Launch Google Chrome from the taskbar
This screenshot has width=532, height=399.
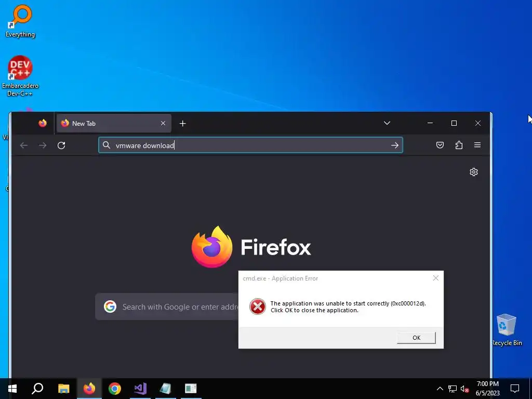tap(115, 389)
